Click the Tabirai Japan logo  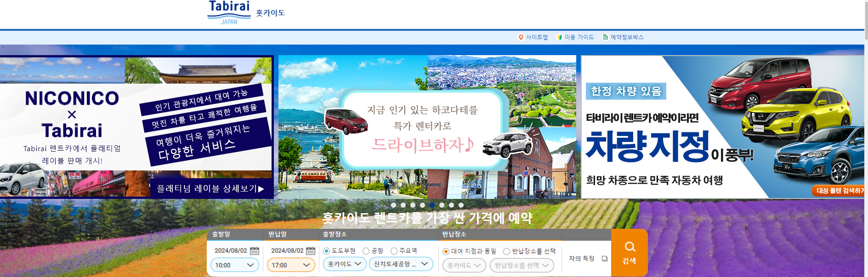229,12
